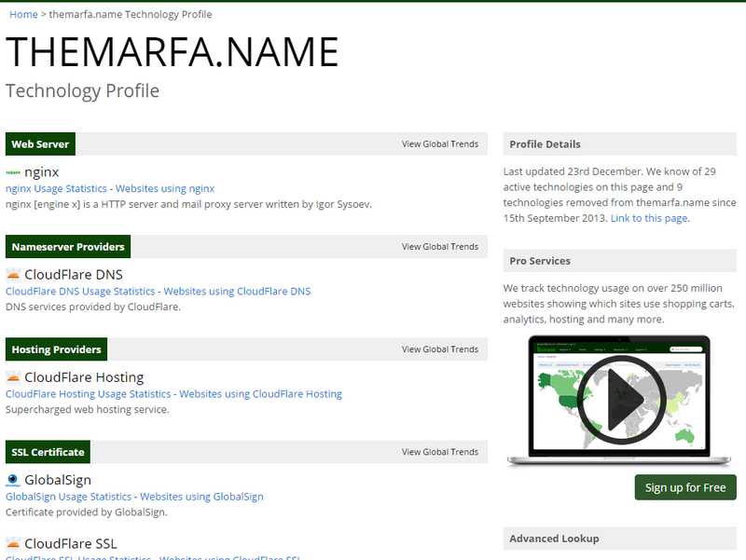This screenshot has width=746, height=560.
Task: Open Websites using CloudFlare DNS link
Action: [x=237, y=292]
